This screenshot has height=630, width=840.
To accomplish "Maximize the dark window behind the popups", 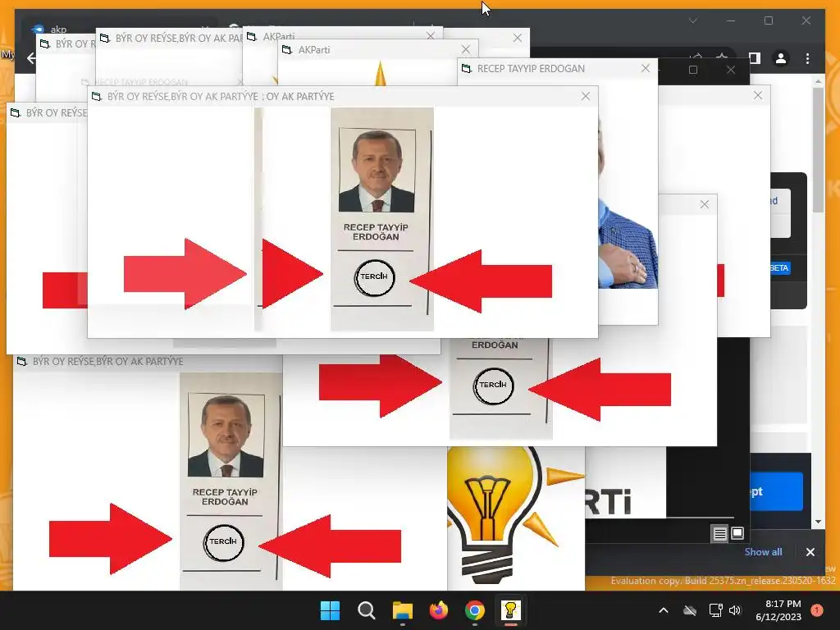I will tap(692, 70).
